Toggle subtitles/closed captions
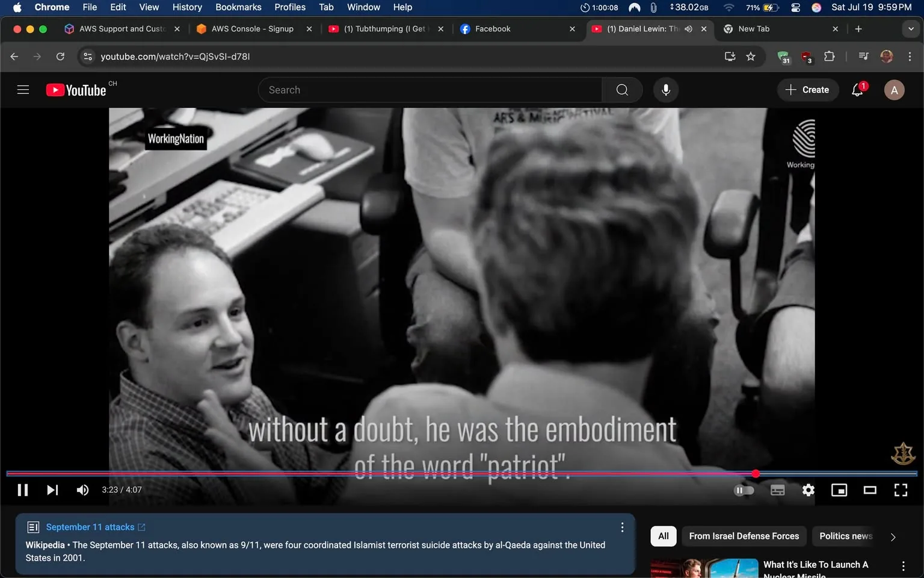Viewport: 924px width, 578px height. [777, 490]
